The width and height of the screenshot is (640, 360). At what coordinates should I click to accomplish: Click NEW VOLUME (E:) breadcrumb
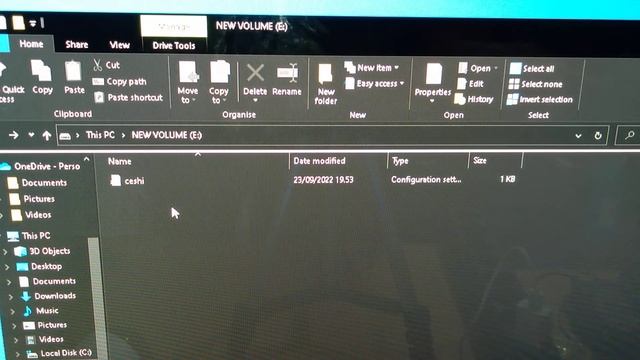click(x=167, y=135)
